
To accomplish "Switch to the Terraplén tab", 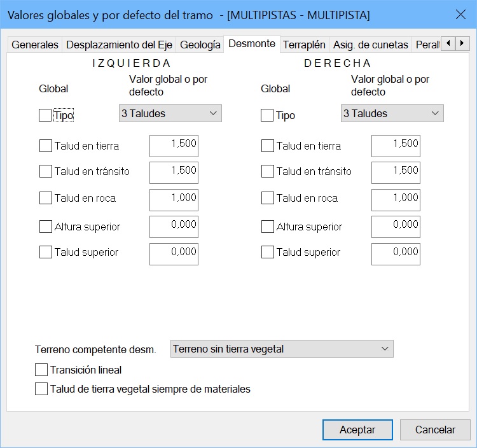I will (x=304, y=45).
